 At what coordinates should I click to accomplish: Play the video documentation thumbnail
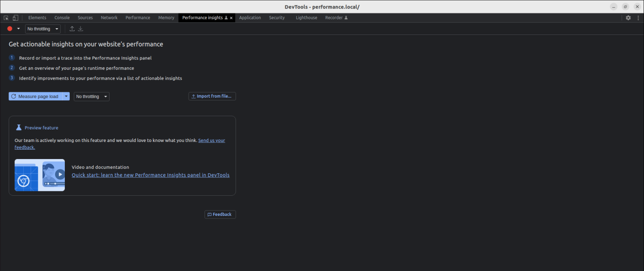point(40,175)
